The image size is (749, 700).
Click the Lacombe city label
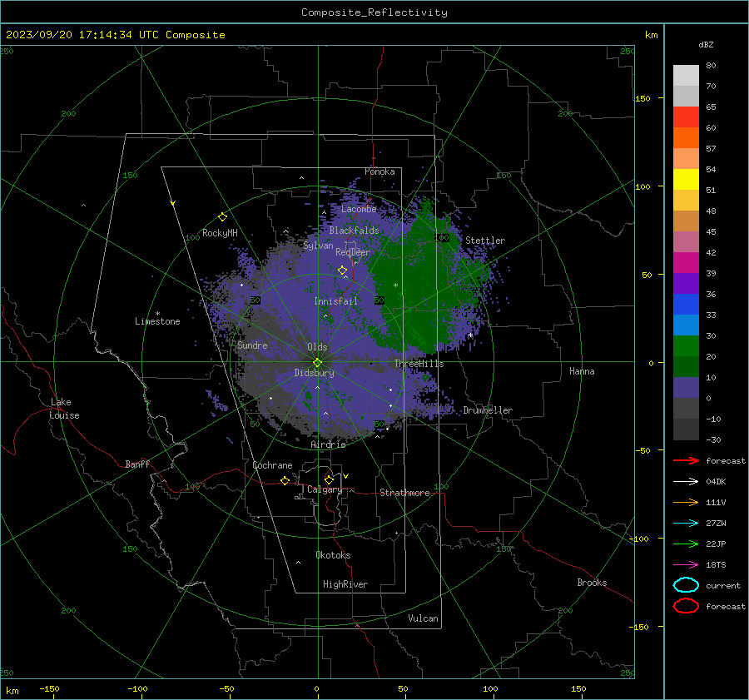coord(359,209)
